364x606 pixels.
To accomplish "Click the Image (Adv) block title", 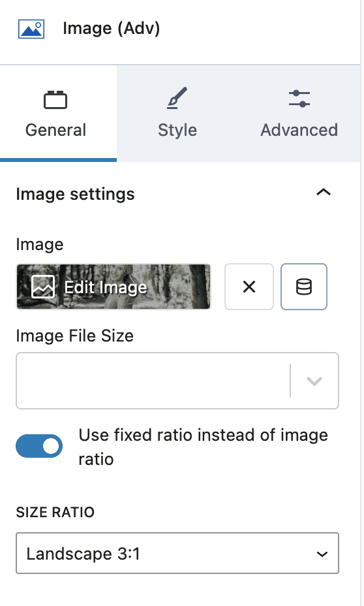I will click(x=111, y=29).
